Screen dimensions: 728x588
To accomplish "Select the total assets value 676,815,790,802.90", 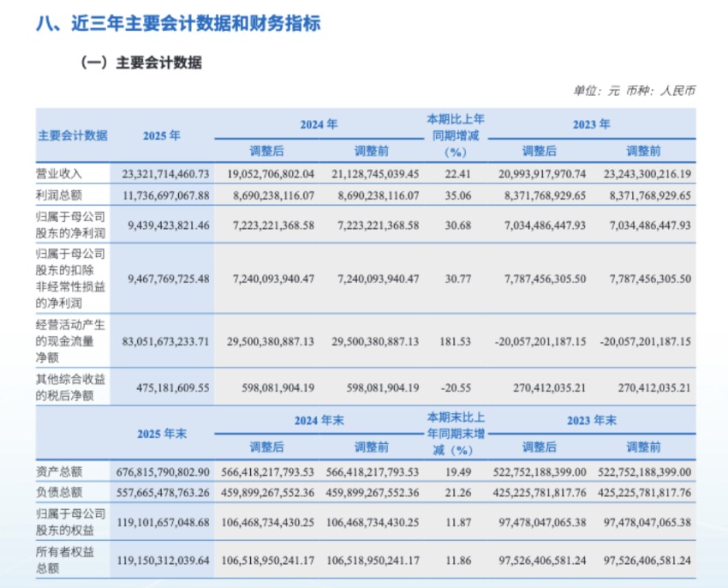I will [162, 471].
